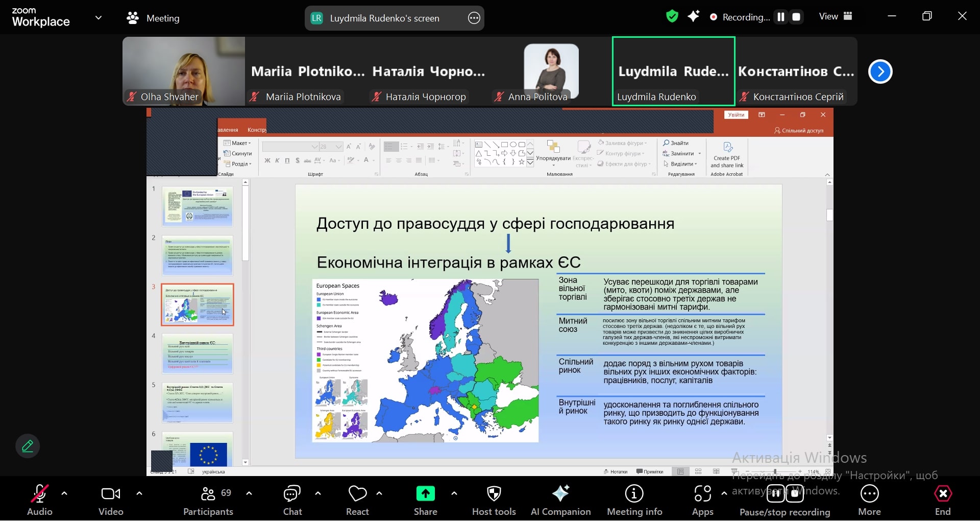Unmute microphone with the Audio button
980x521 pixels.
coord(39,500)
